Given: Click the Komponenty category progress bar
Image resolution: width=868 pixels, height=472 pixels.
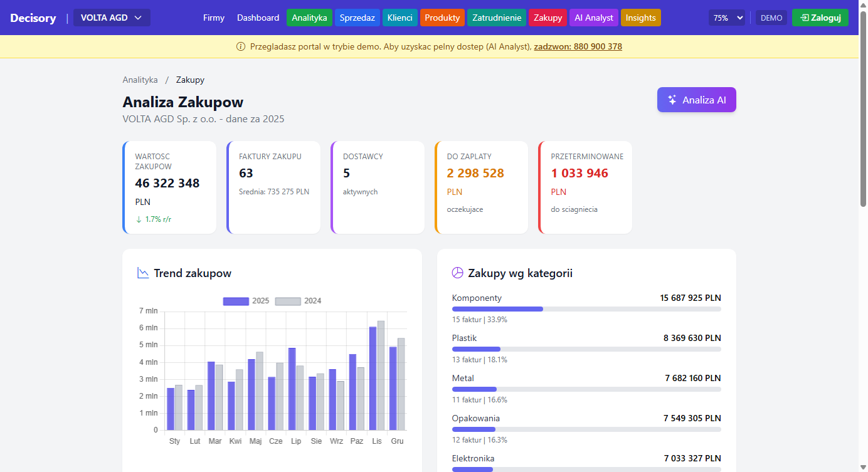Looking at the screenshot, I should (586, 309).
